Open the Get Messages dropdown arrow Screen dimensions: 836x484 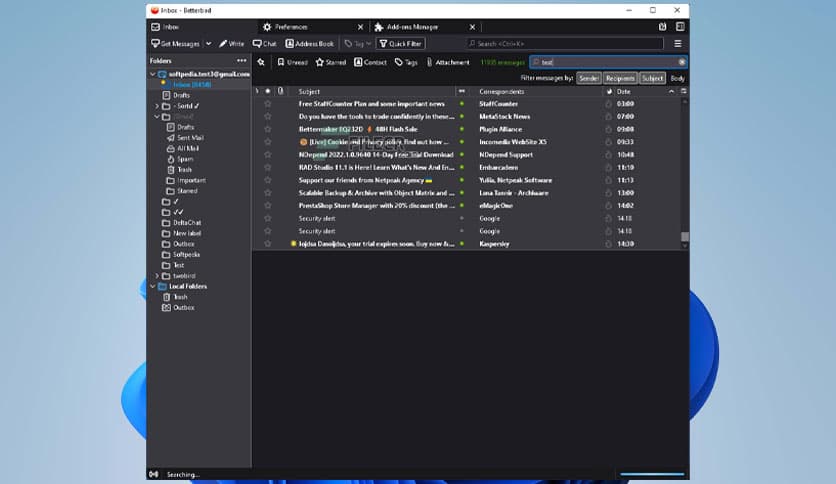(x=208, y=44)
